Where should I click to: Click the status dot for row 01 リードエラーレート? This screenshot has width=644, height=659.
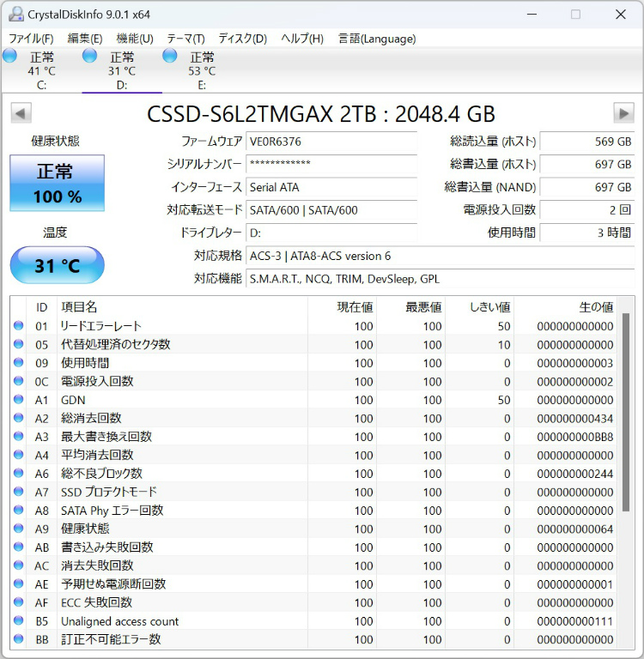point(19,326)
